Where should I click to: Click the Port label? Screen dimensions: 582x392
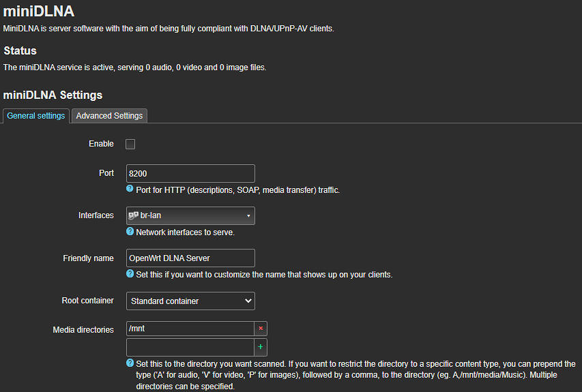(106, 173)
